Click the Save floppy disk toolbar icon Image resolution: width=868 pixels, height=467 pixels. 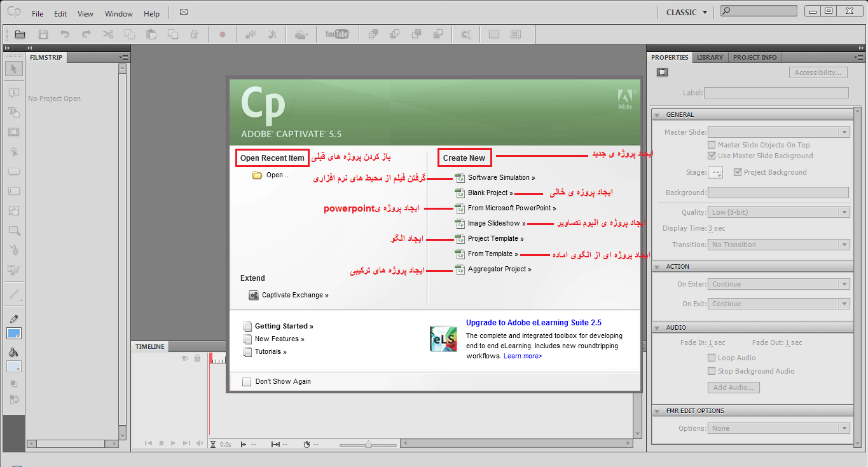pyautogui.click(x=43, y=34)
